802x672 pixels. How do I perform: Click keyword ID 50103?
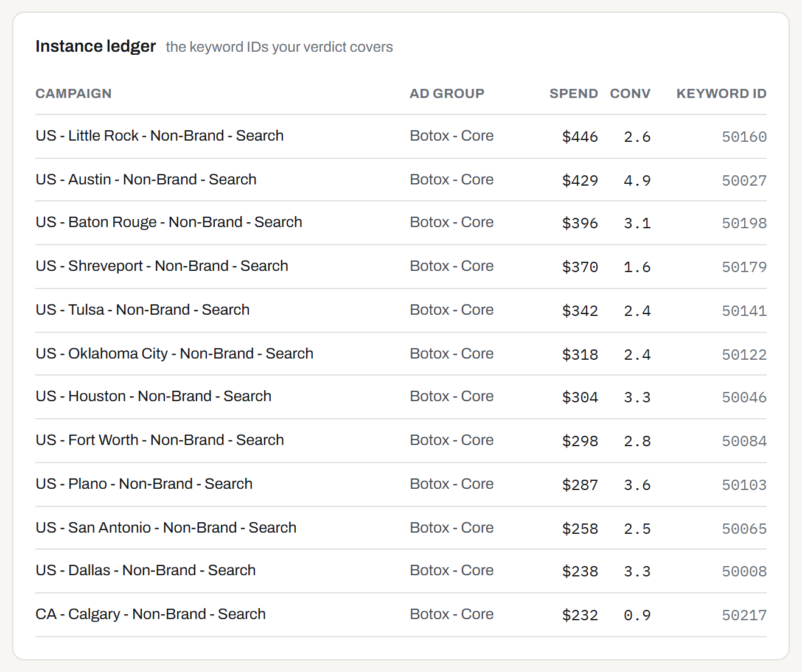pyautogui.click(x=744, y=485)
